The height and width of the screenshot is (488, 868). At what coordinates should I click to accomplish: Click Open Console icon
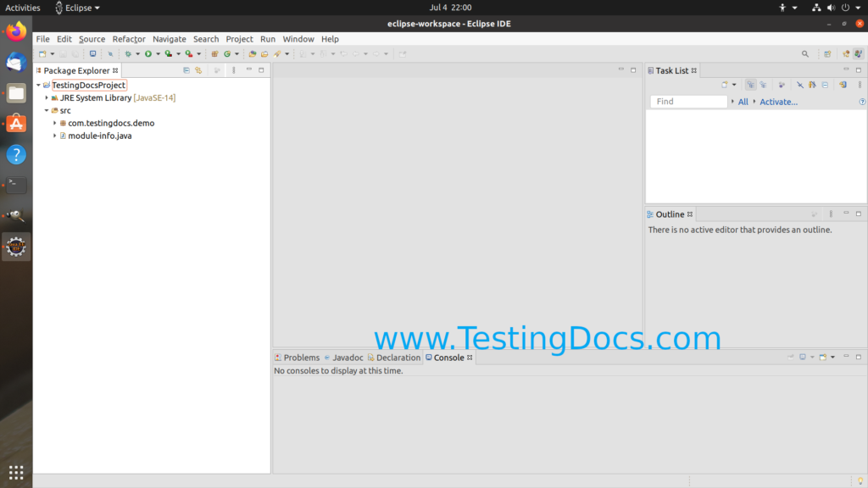[823, 357]
